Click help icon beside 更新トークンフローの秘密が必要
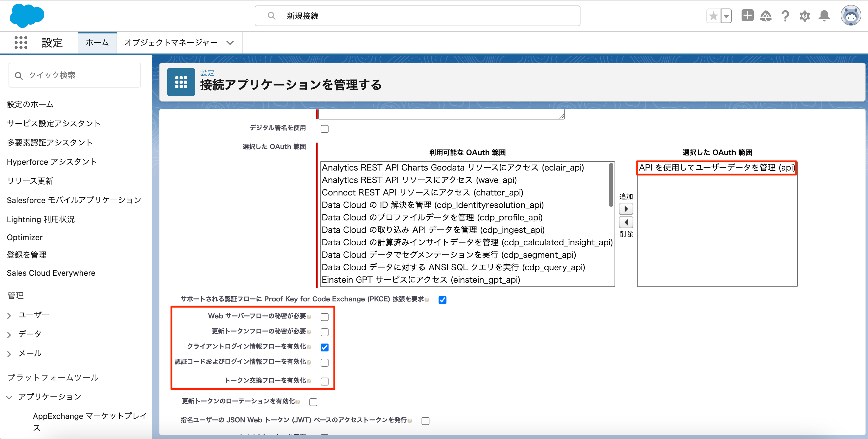 point(309,332)
